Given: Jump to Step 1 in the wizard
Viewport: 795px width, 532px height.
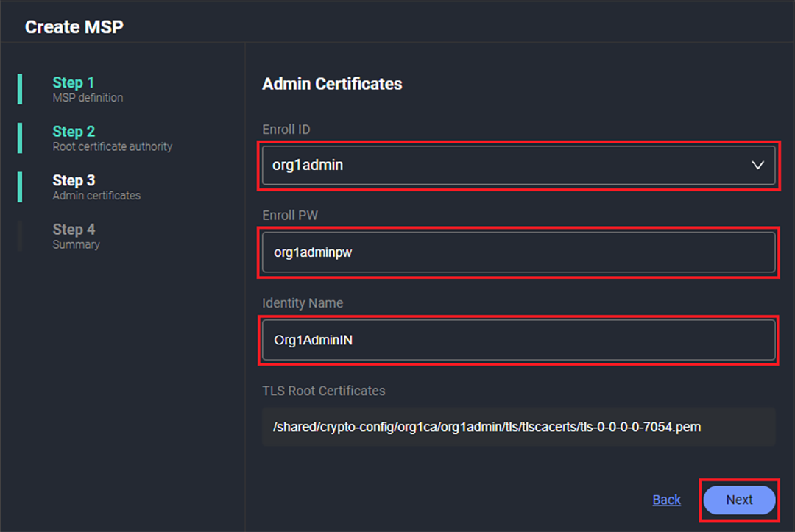Looking at the screenshot, I should [74, 82].
